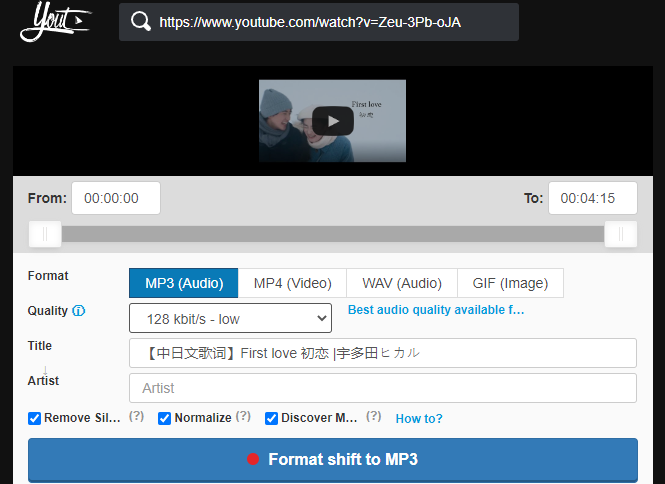Screen dimensions: 665x484
Task: Click the Yout logo
Action: (x=55, y=21)
